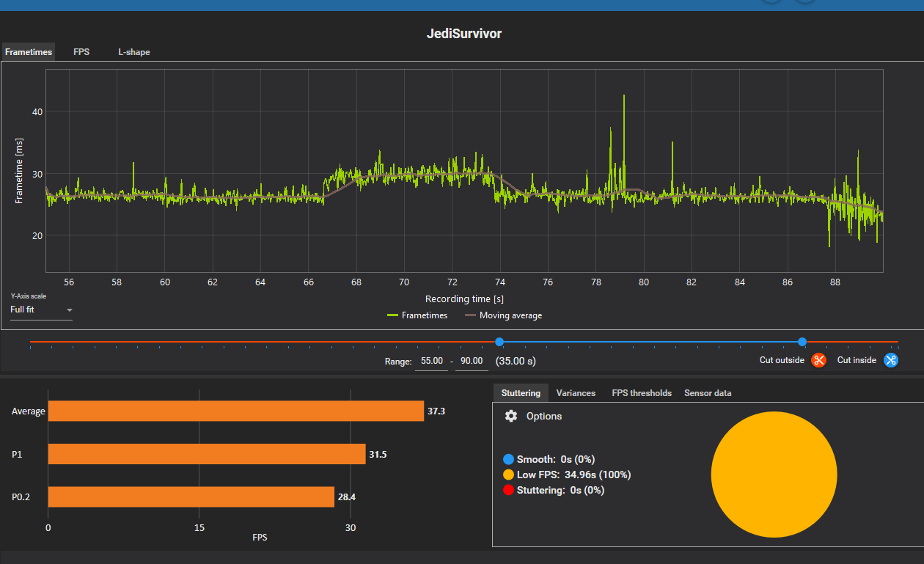Open the Y-Axis scale Full fit dropdown
Image resolution: width=924 pixels, height=564 pixels.
[x=41, y=310]
